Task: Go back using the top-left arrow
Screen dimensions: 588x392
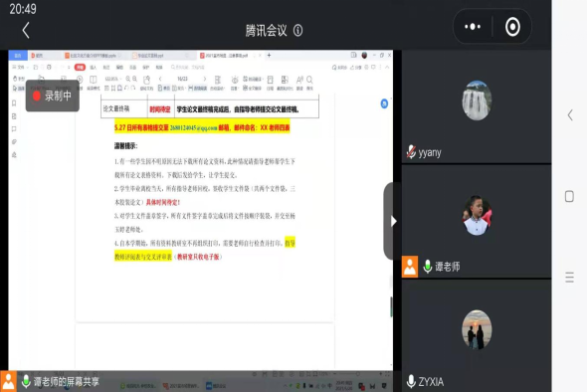Action: [x=26, y=31]
